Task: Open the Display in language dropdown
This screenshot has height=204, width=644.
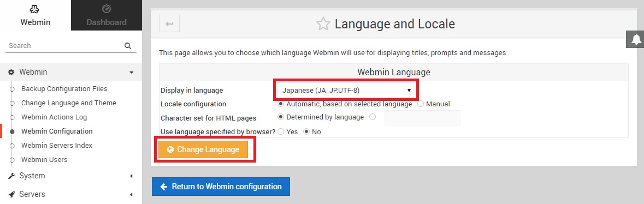Action: coord(345,91)
